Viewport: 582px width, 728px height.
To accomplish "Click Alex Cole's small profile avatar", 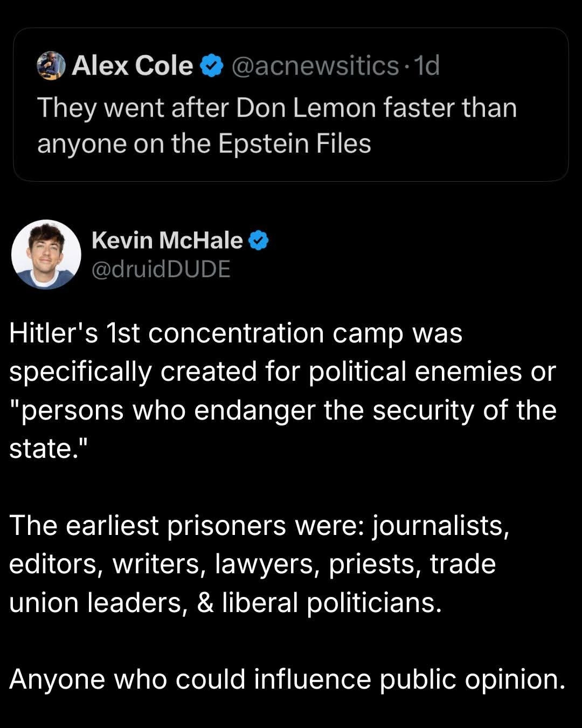I will (x=51, y=66).
